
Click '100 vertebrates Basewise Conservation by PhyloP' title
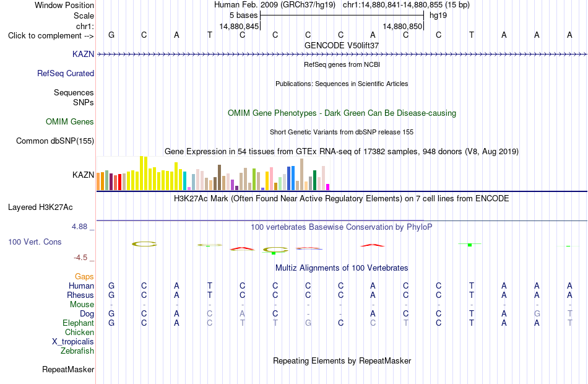click(342, 227)
